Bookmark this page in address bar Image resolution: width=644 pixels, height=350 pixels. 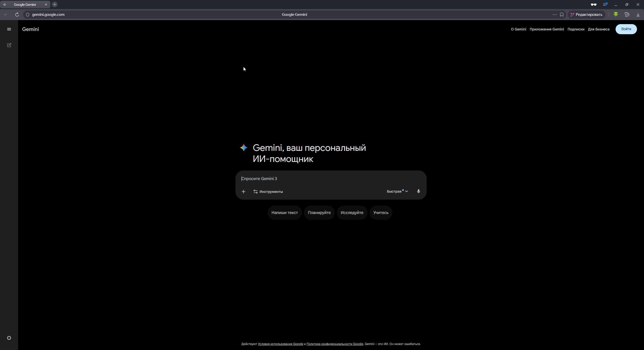coord(561,15)
